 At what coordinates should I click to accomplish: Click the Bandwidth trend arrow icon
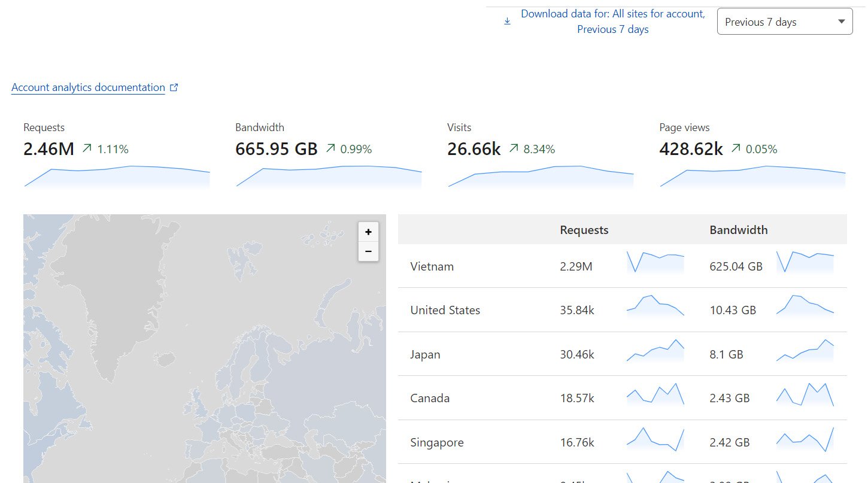pyautogui.click(x=330, y=148)
